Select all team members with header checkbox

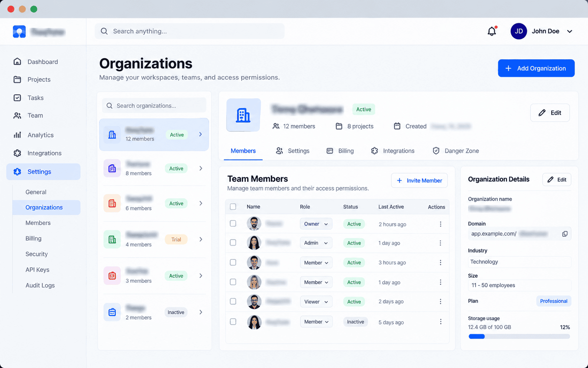[x=233, y=207]
